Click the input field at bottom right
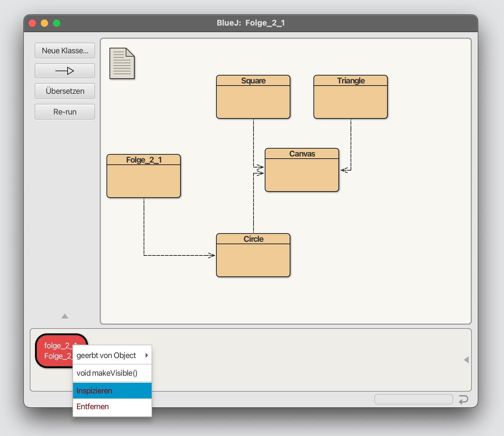The width and height of the screenshot is (504, 436). pyautogui.click(x=414, y=399)
